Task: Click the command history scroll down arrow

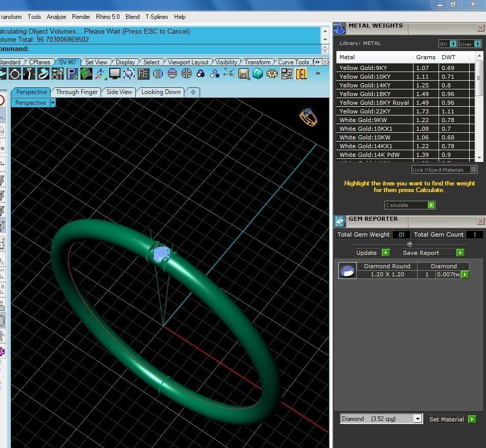Action: pyautogui.click(x=325, y=40)
